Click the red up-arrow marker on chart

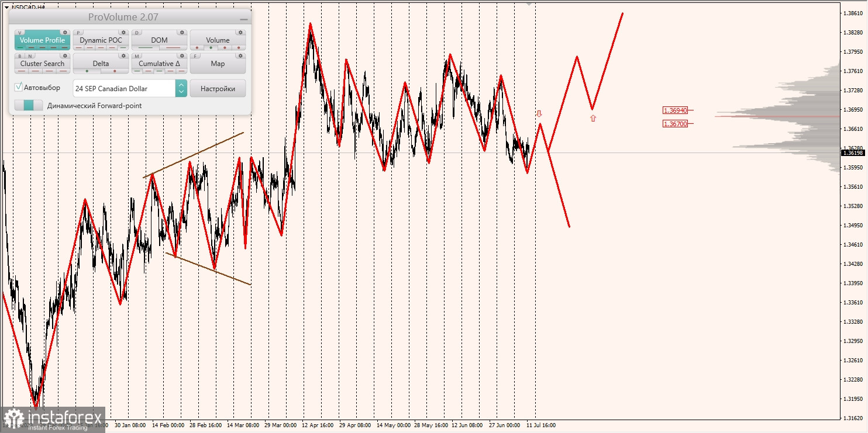click(593, 118)
